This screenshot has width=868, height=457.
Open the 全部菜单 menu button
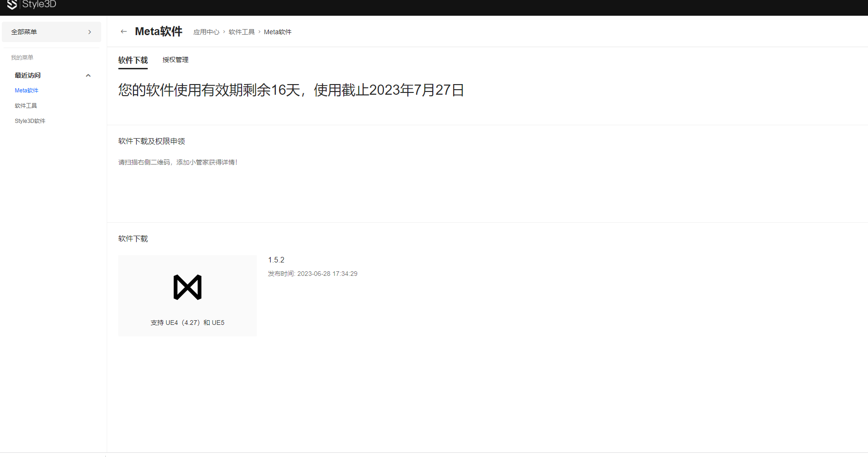pos(51,32)
